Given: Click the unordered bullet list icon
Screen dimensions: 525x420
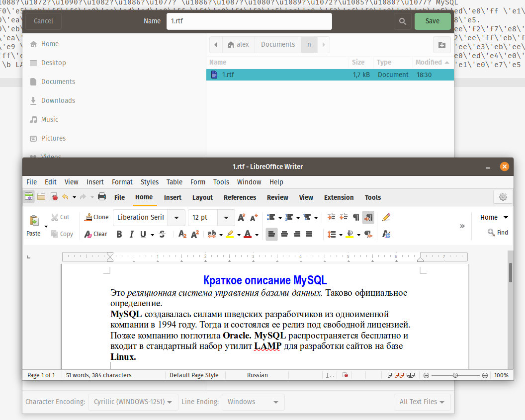Looking at the screenshot, I should tap(271, 218).
